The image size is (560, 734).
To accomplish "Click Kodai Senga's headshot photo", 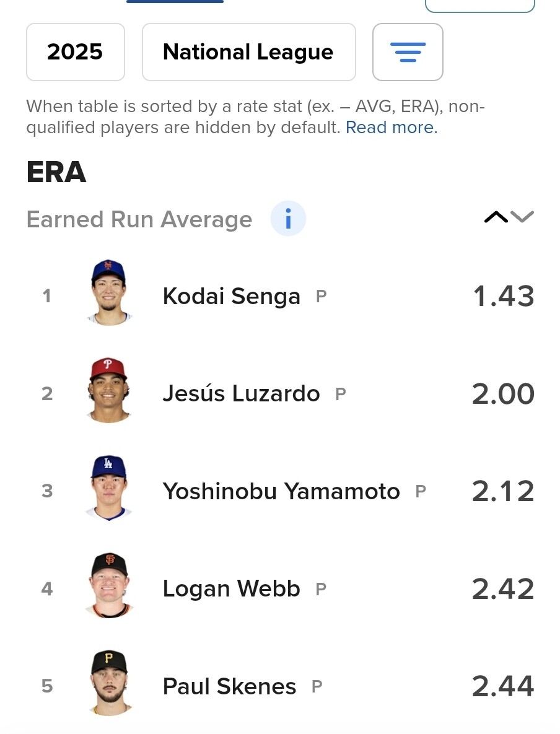I will pyautogui.click(x=108, y=292).
